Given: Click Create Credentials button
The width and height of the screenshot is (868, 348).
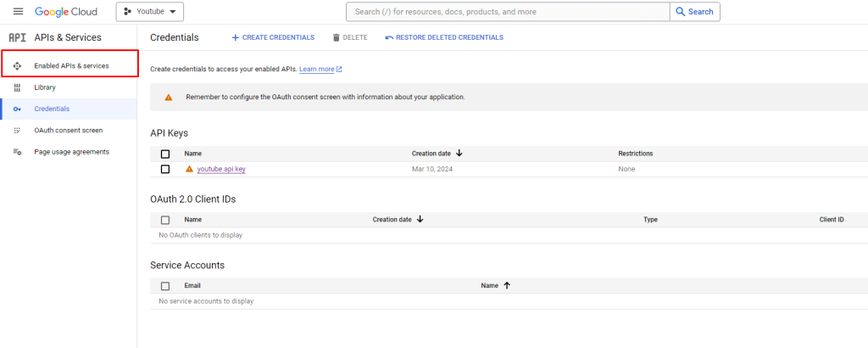Looking at the screenshot, I should click(x=273, y=37).
